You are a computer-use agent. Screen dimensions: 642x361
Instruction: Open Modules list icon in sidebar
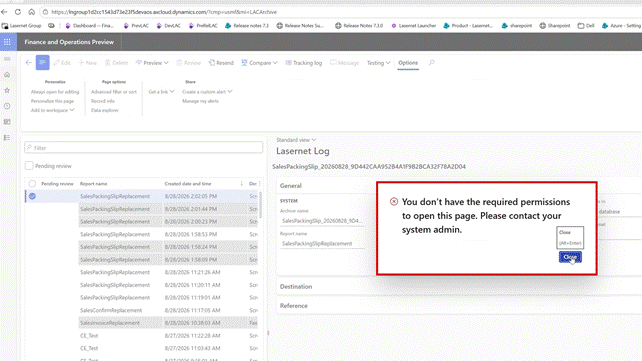7,138
